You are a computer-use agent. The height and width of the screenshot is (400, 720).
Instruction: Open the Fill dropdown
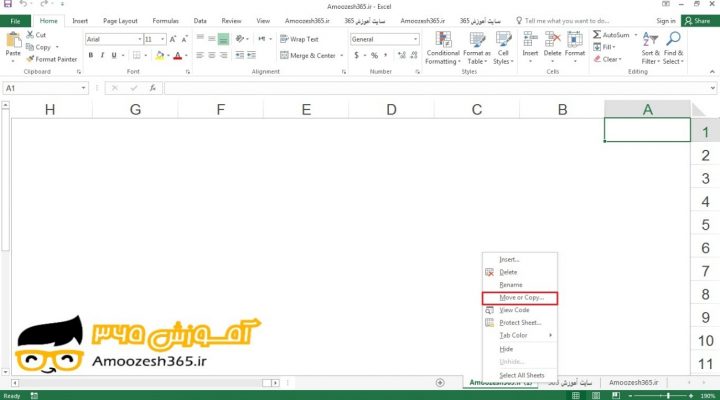604,47
